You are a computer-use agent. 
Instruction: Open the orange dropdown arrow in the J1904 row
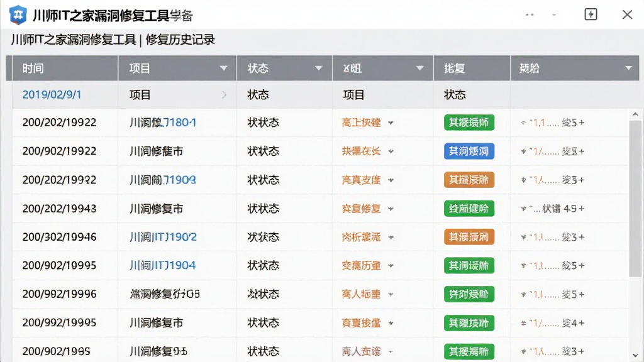coord(391,266)
